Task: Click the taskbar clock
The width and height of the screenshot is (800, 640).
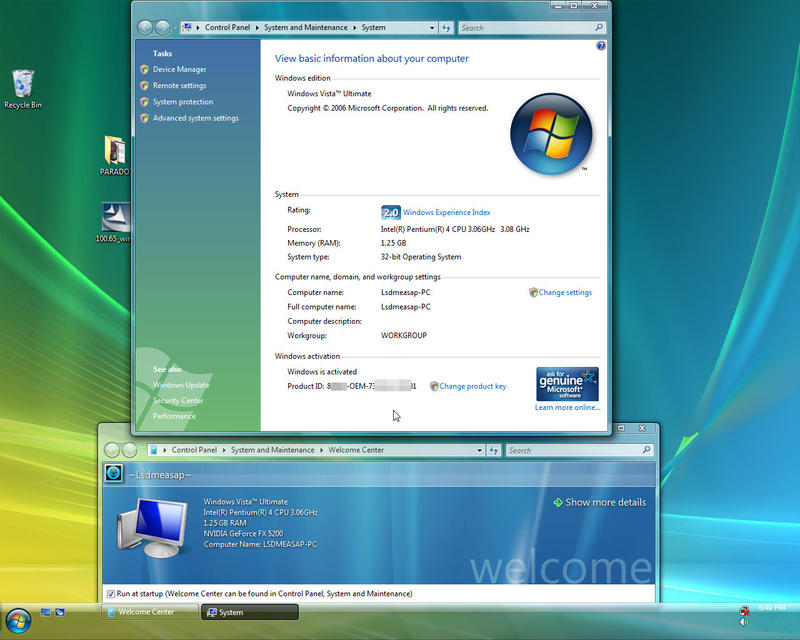Action: (771, 607)
